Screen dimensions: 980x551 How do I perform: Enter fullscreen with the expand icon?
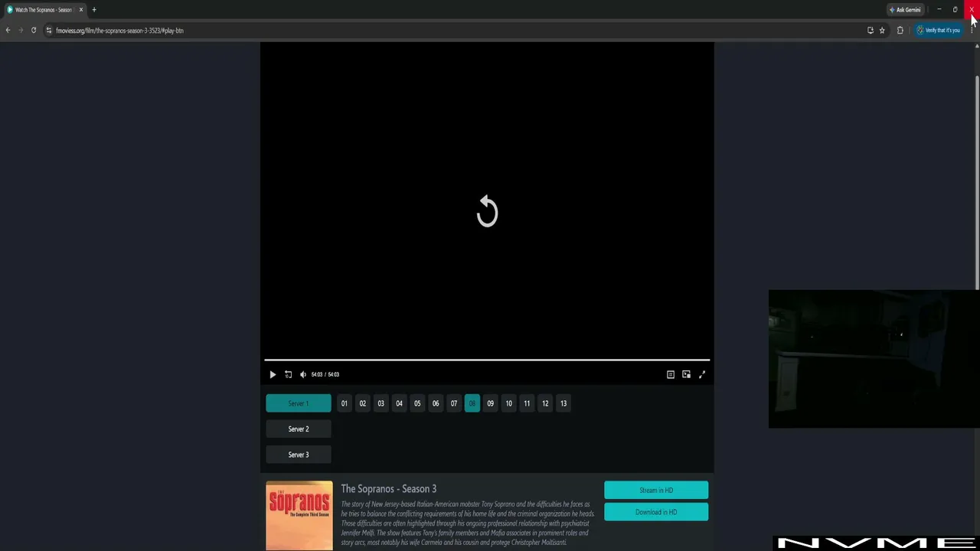tap(702, 374)
